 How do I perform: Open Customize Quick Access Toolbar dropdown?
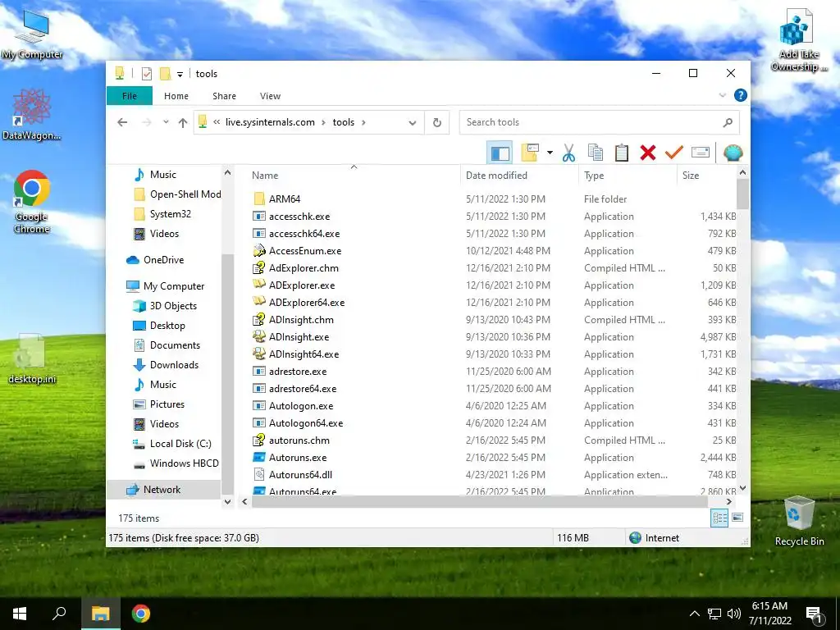(x=180, y=75)
